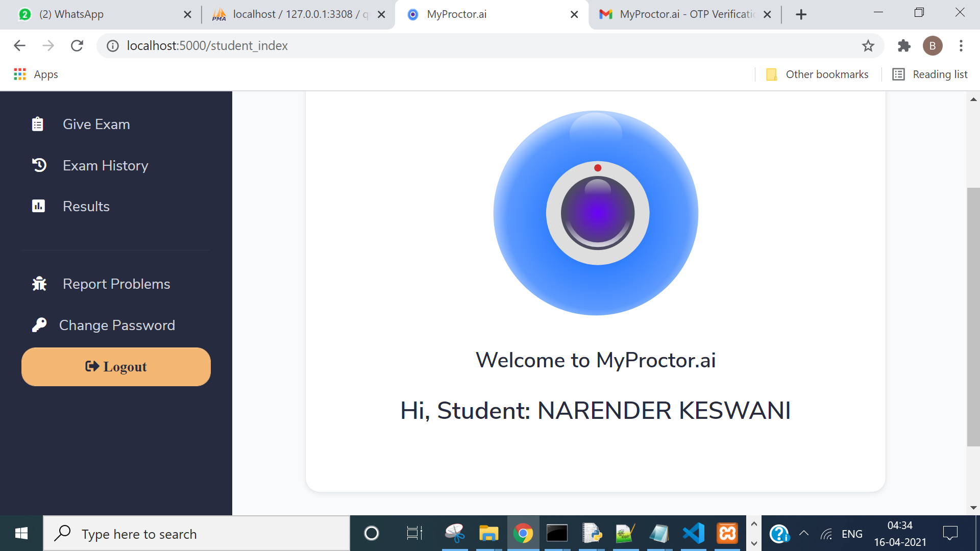Image resolution: width=980 pixels, height=551 pixels.
Task: Open Task View on the taskbar
Action: click(414, 534)
